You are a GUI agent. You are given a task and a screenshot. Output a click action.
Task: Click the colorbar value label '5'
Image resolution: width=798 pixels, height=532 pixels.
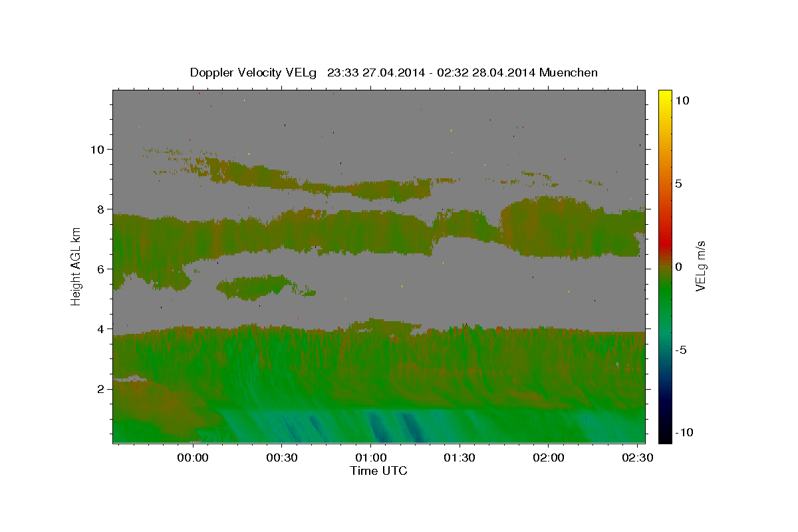pyautogui.click(x=678, y=184)
